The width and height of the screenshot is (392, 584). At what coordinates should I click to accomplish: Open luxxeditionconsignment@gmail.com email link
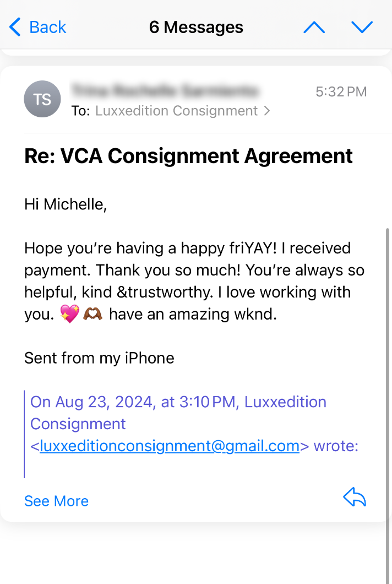tap(170, 446)
